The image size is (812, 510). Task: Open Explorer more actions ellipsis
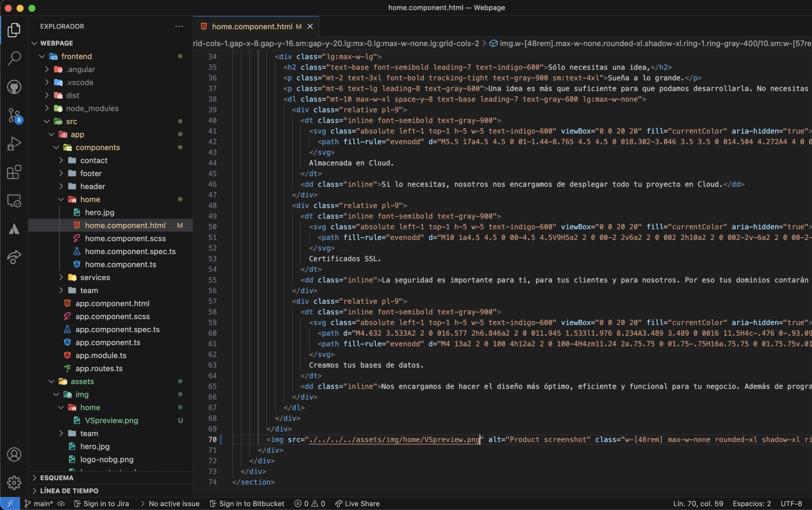point(179,26)
